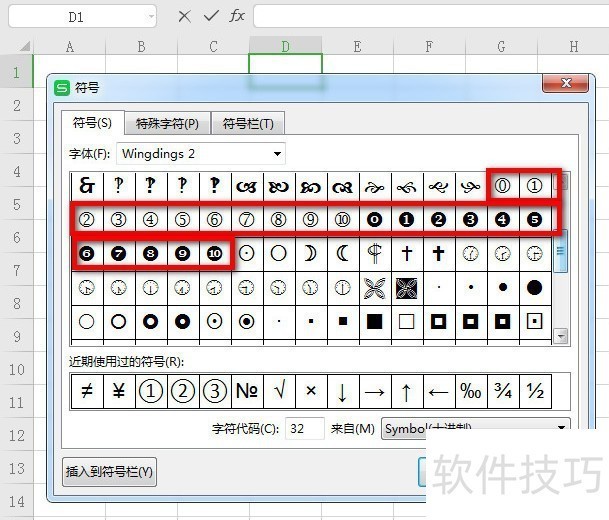Choose the black filled circled 5 symbol
The image size is (609, 520).
534,220
